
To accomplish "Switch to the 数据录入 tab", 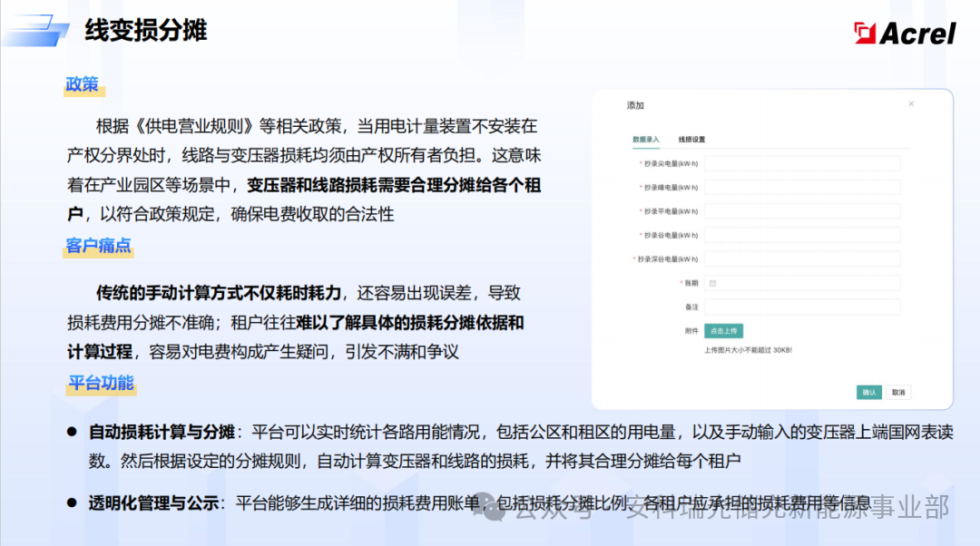I will (x=646, y=140).
